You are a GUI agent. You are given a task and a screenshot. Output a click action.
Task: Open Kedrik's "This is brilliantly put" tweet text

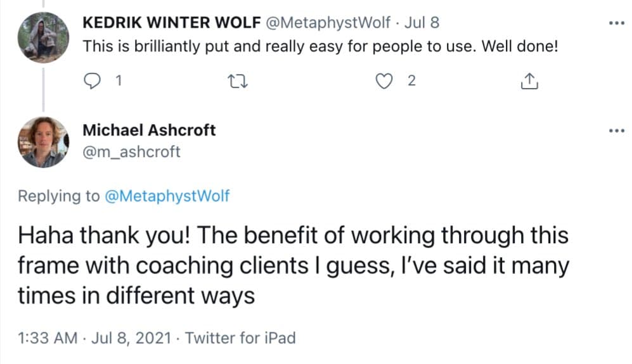point(320,47)
